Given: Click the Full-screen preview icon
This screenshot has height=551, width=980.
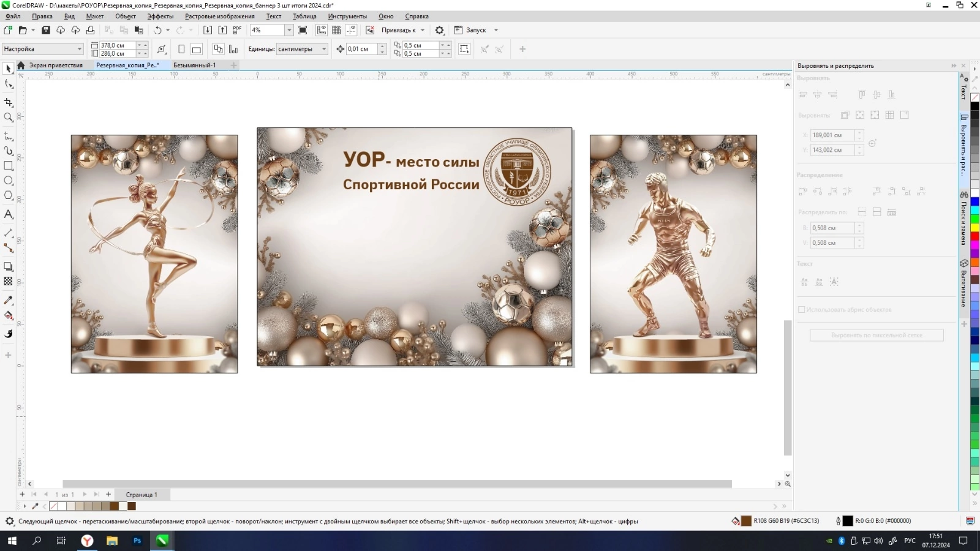Looking at the screenshot, I should (x=303, y=30).
